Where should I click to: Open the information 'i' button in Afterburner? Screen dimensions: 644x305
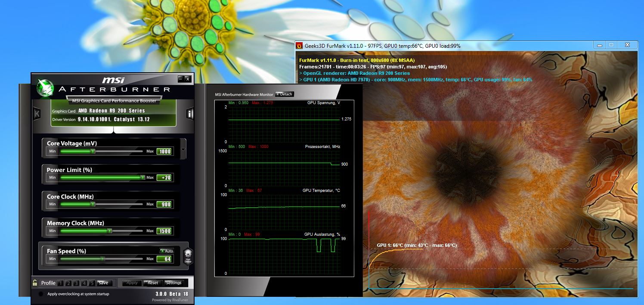(x=190, y=114)
